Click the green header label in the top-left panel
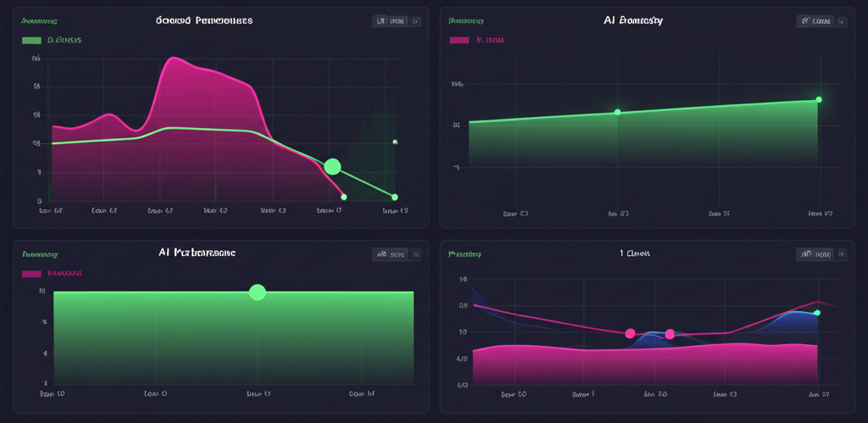The image size is (868, 423). point(39,19)
